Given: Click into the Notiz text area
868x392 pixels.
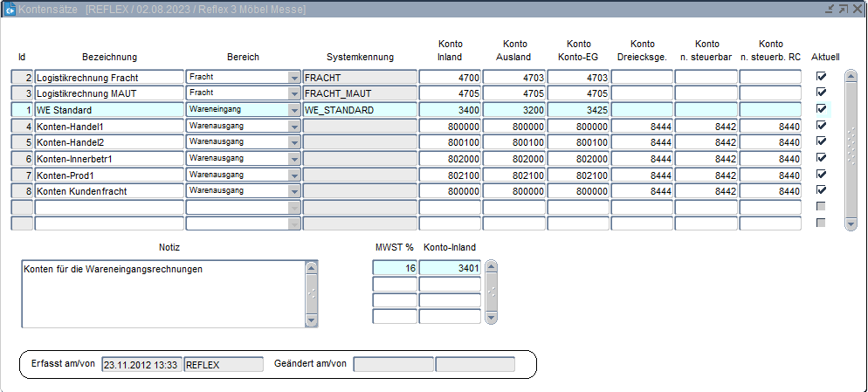Looking at the screenshot, I should click(162, 294).
